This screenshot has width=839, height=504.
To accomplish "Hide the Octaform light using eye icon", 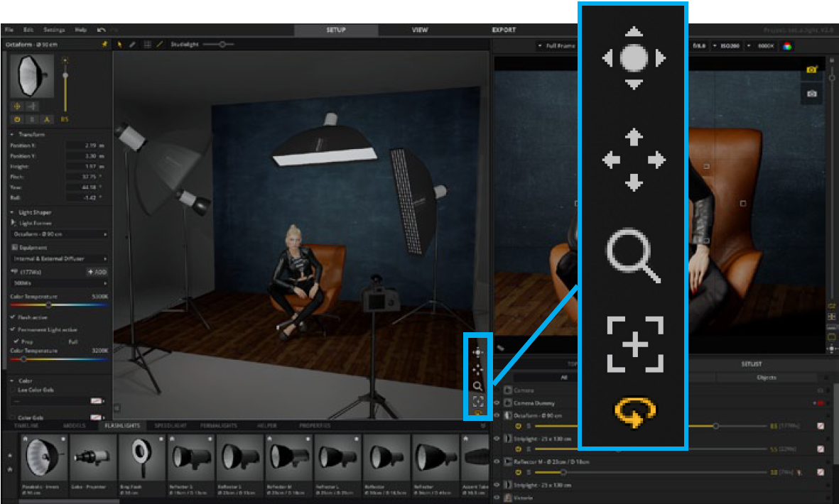I will 497,415.
